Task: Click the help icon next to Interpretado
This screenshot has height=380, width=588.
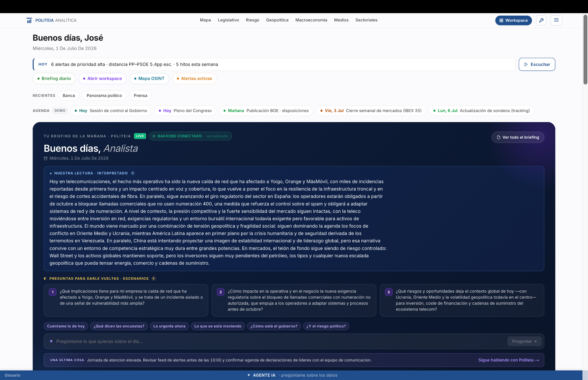Action: (133, 173)
